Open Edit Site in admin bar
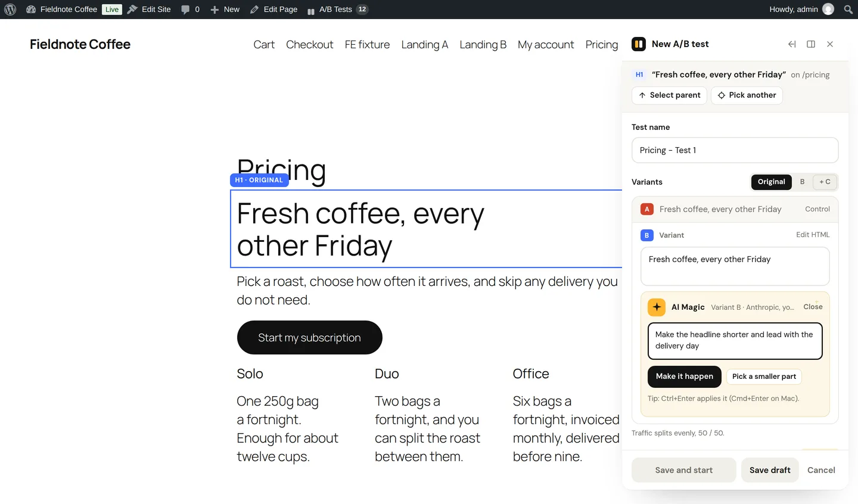The image size is (858, 504). pos(149,10)
